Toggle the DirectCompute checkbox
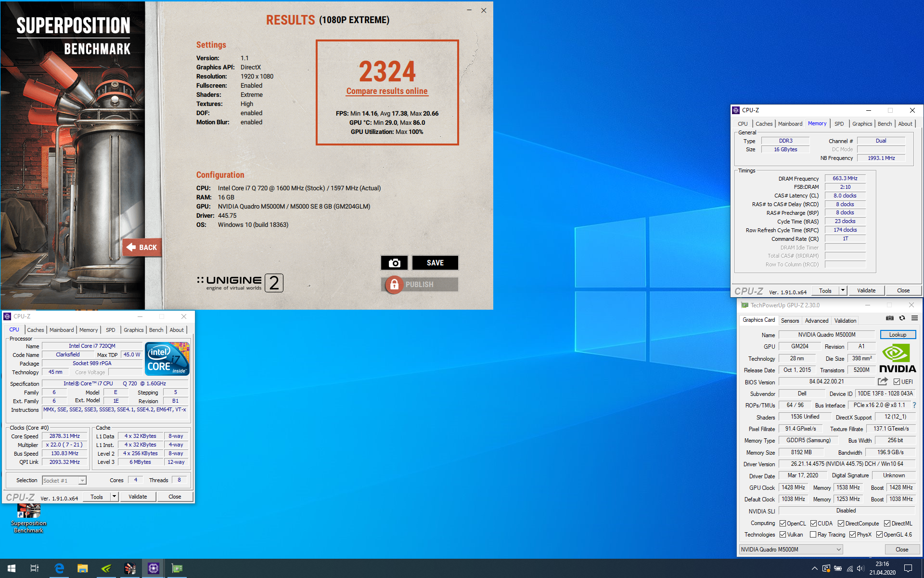924x578 pixels. pyautogui.click(x=841, y=524)
